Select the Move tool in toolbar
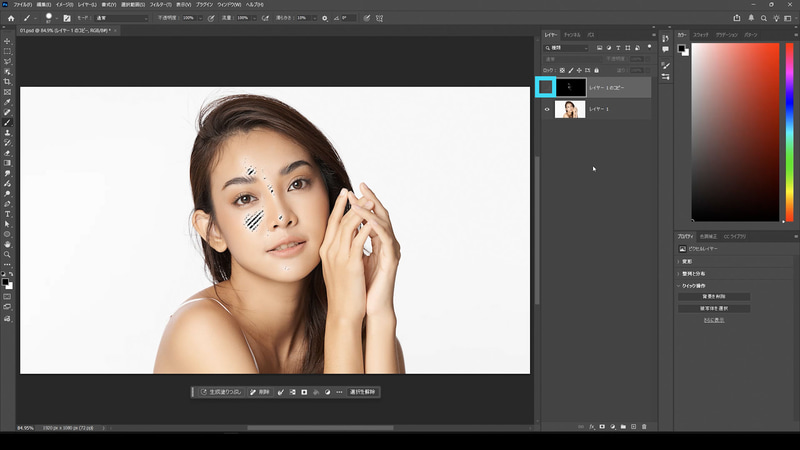Image resolution: width=800 pixels, height=450 pixels. point(8,41)
